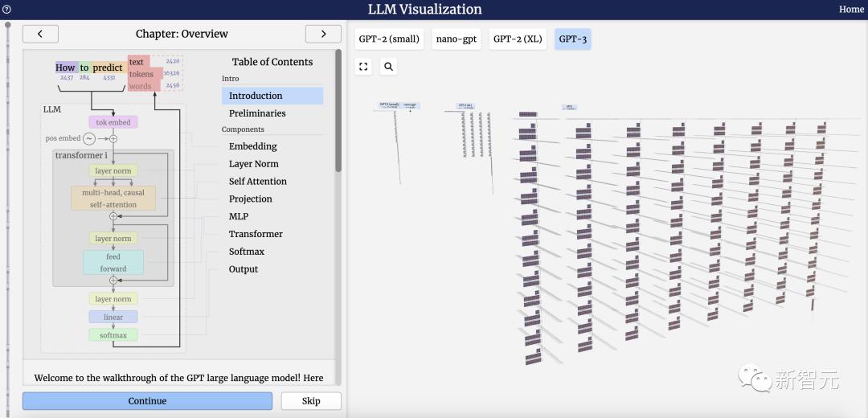Click the feed forward block in diagram
868x418 pixels.
pyautogui.click(x=113, y=262)
